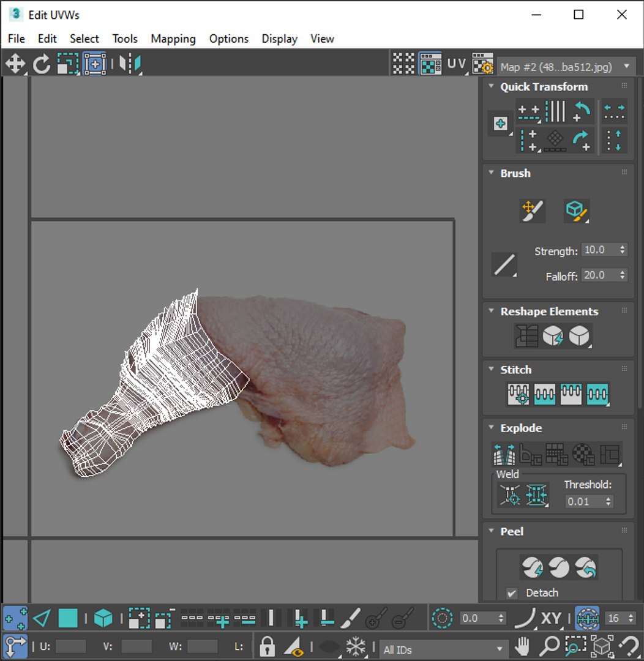Click the Zoom region icon
Image resolution: width=644 pixels, height=661 pixels.
575,646
